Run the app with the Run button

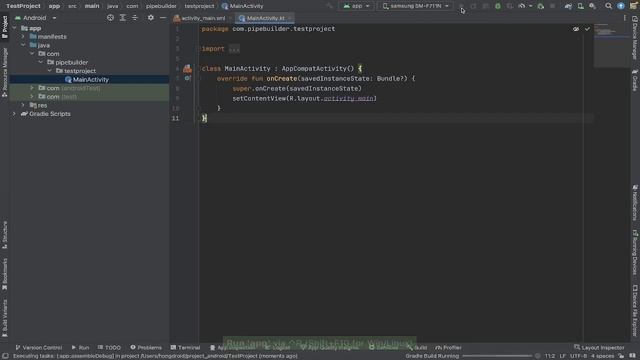pyautogui.click(x=461, y=6)
